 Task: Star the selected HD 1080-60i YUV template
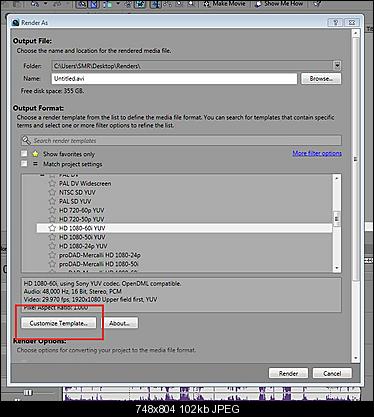click(x=52, y=228)
